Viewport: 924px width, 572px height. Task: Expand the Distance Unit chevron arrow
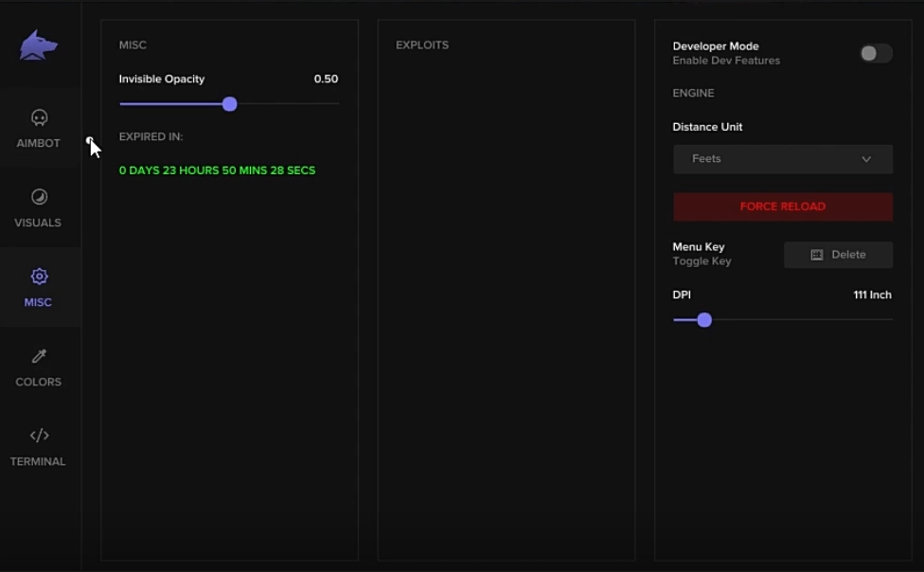coord(866,159)
